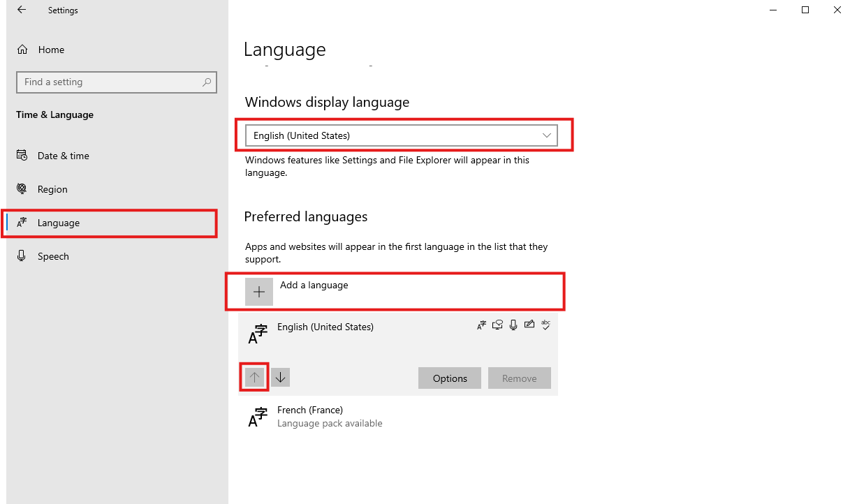Click the plus icon to add a language

[x=259, y=292]
